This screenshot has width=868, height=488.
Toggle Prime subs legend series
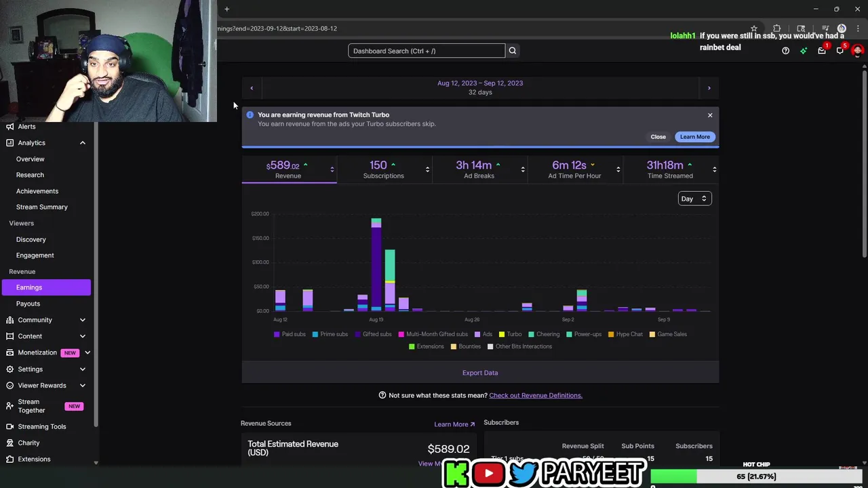pyautogui.click(x=330, y=334)
